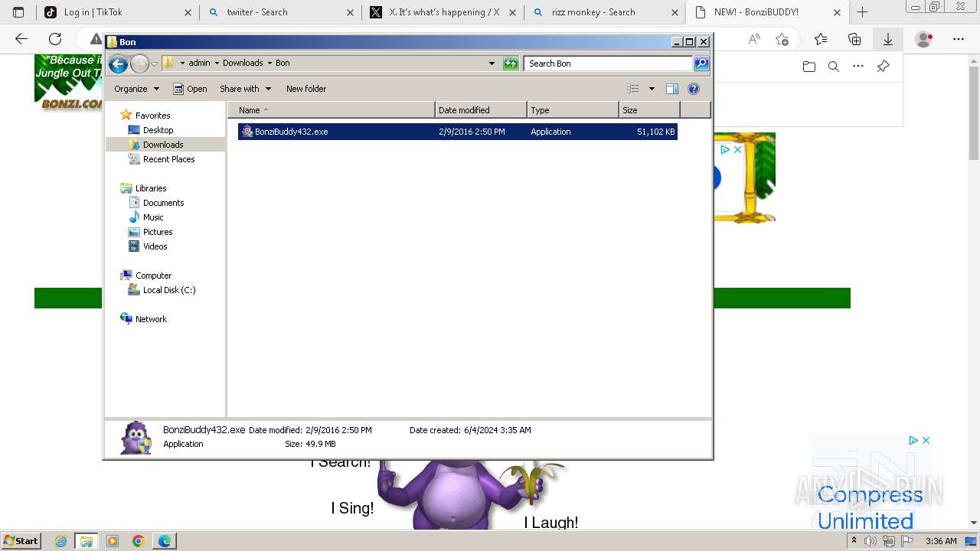Image resolution: width=980 pixels, height=551 pixels.
Task: Select Music library
Action: tap(153, 217)
